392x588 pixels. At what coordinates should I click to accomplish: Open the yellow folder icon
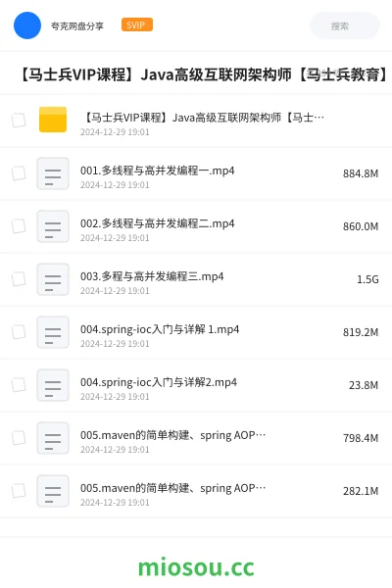[53, 120]
